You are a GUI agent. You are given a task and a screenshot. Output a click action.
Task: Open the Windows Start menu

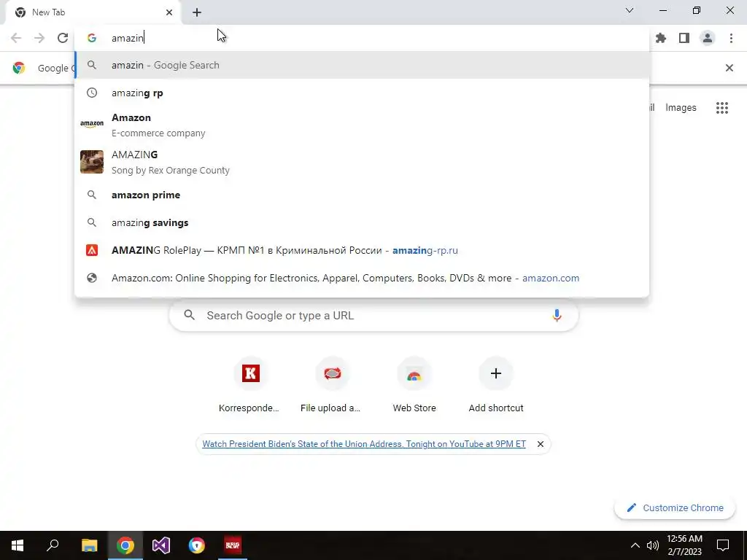click(18, 545)
